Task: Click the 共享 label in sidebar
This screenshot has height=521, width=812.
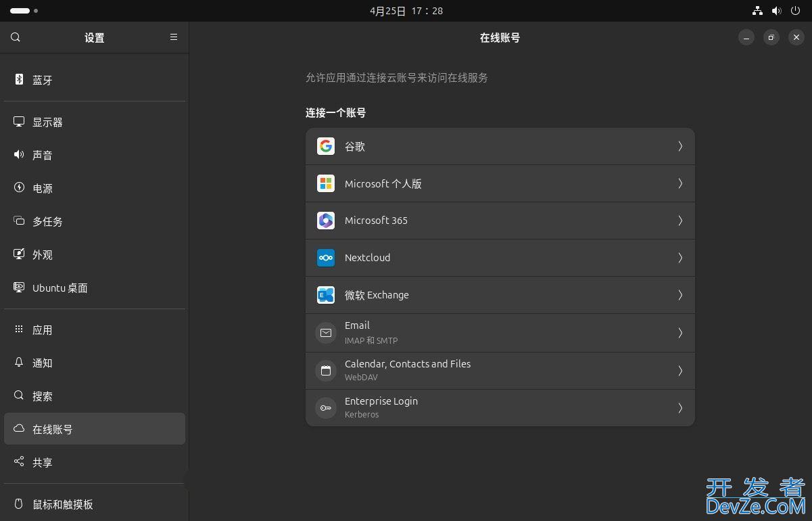Action: point(43,463)
